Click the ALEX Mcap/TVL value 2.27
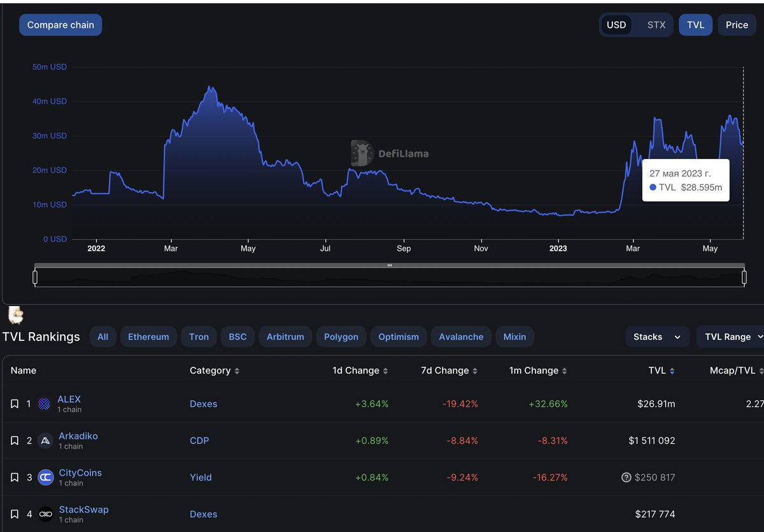 click(x=754, y=404)
